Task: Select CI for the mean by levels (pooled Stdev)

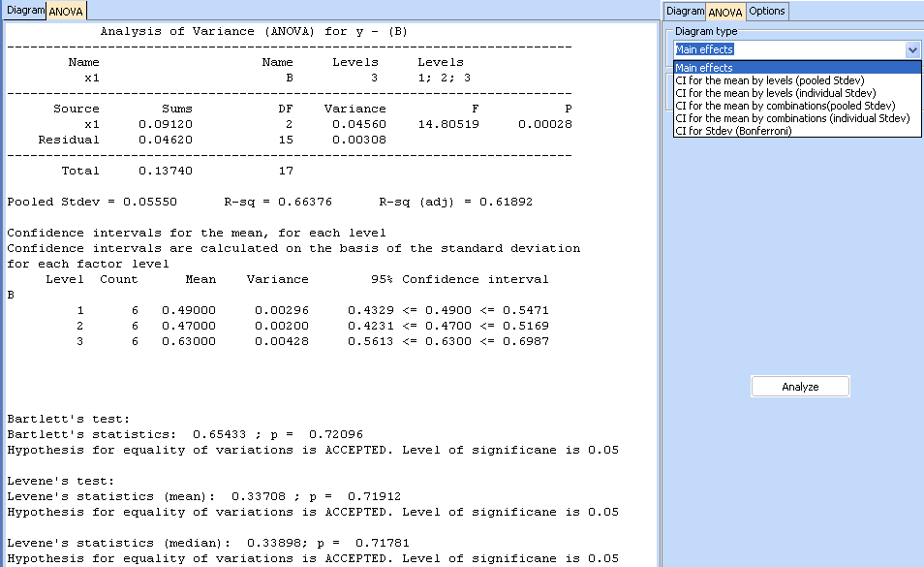Action: pyautogui.click(x=769, y=80)
